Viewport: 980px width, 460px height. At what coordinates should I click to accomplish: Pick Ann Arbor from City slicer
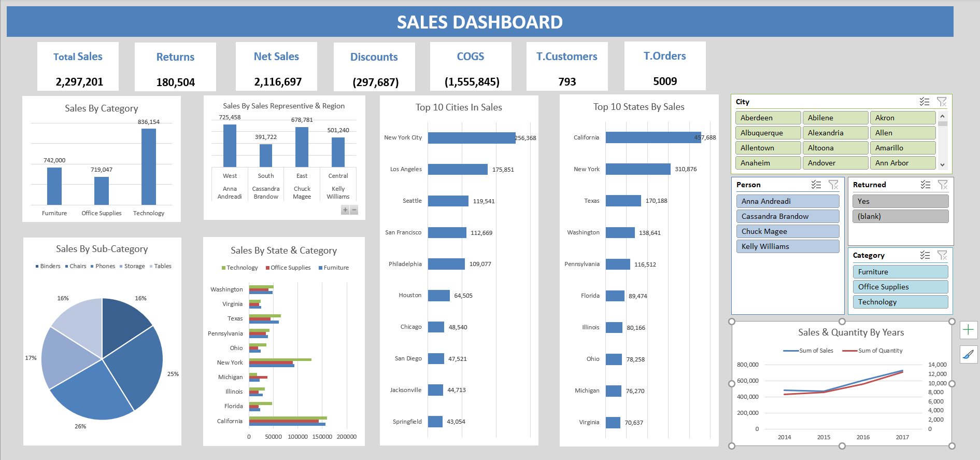(903, 163)
